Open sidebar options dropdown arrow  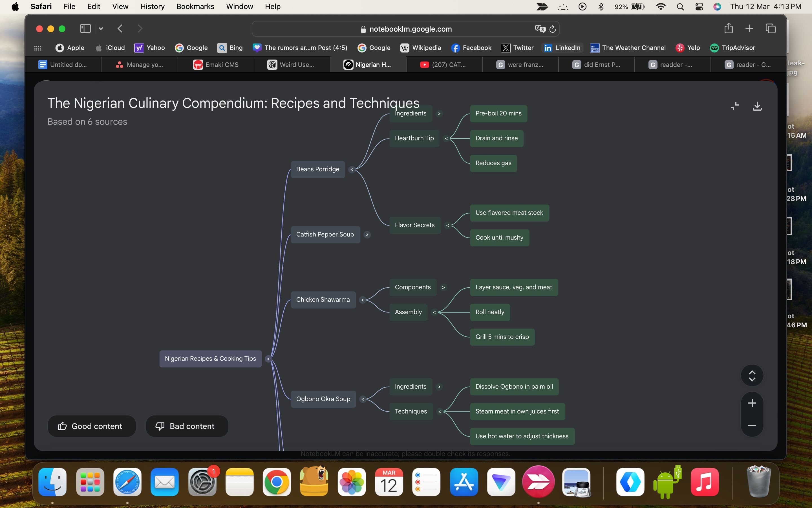(x=101, y=29)
